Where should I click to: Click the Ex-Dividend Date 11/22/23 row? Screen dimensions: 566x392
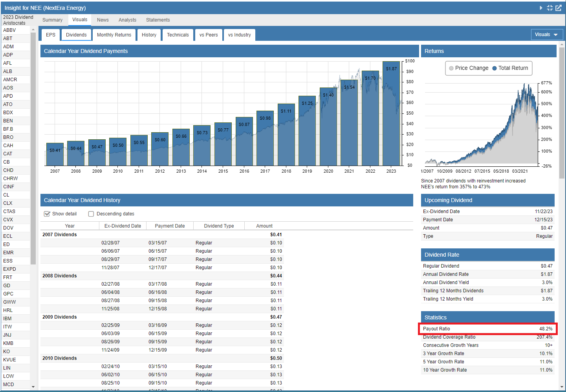coord(487,211)
